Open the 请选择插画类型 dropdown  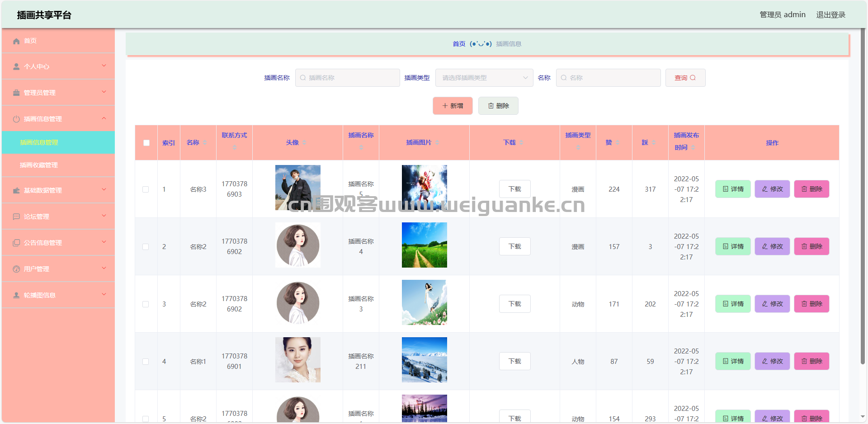pos(484,78)
